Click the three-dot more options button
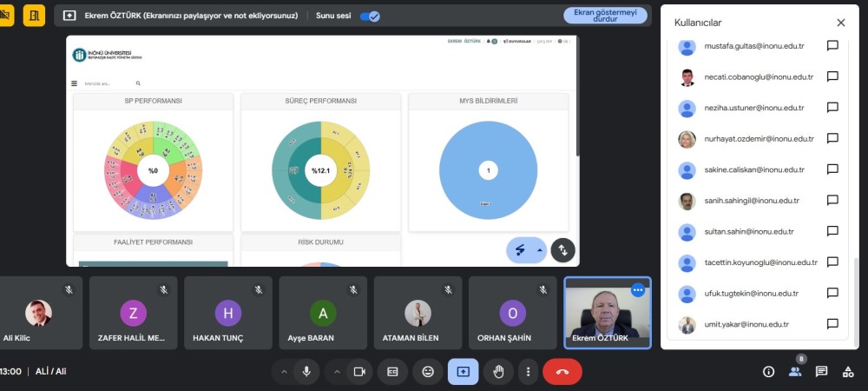Image resolution: width=868 pixels, height=391 pixels. pyautogui.click(x=528, y=371)
